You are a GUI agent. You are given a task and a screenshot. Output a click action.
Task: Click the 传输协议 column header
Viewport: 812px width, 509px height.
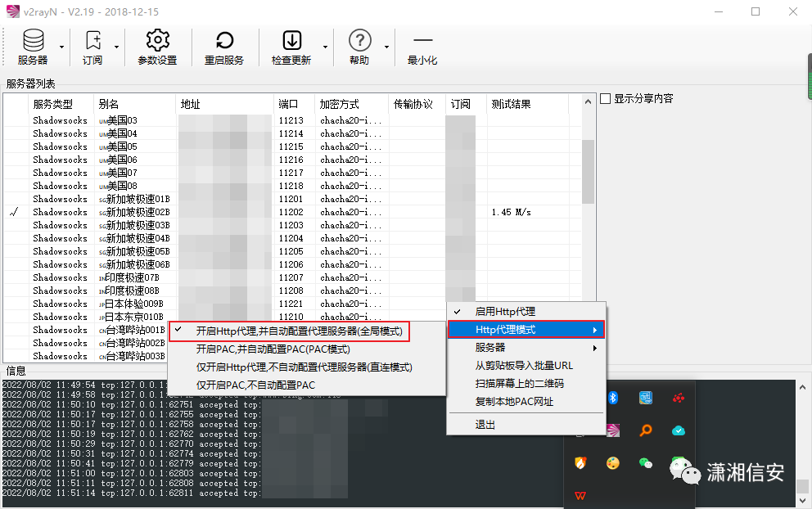tap(417, 104)
